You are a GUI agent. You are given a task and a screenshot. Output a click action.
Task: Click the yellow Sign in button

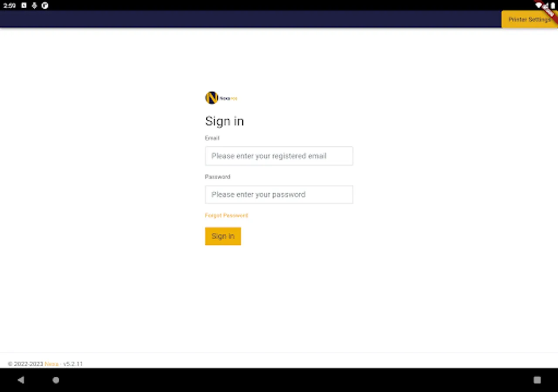click(x=223, y=236)
